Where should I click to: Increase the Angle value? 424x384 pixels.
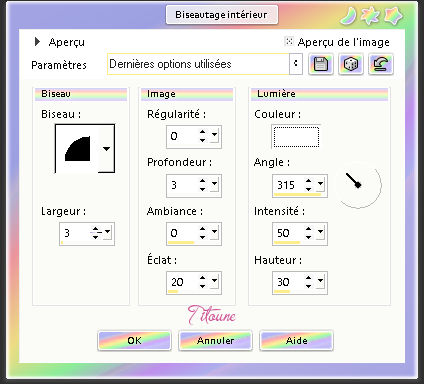309,181
